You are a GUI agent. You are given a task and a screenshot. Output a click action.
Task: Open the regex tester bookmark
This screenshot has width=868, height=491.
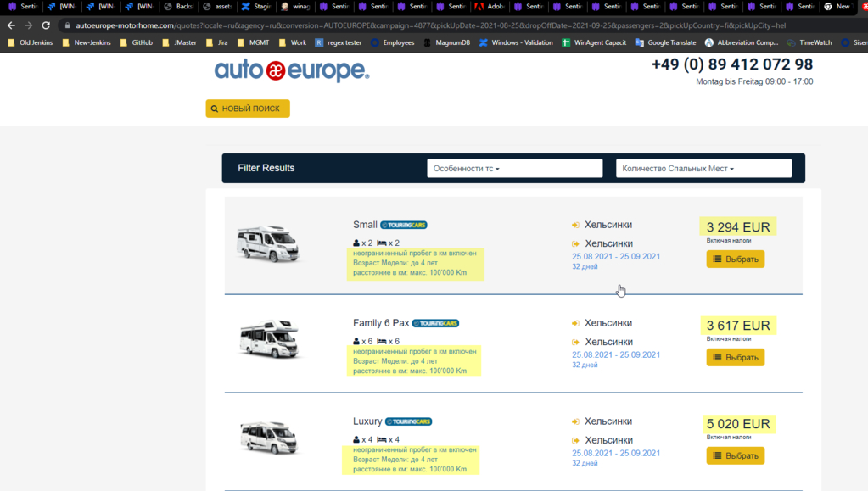point(339,42)
